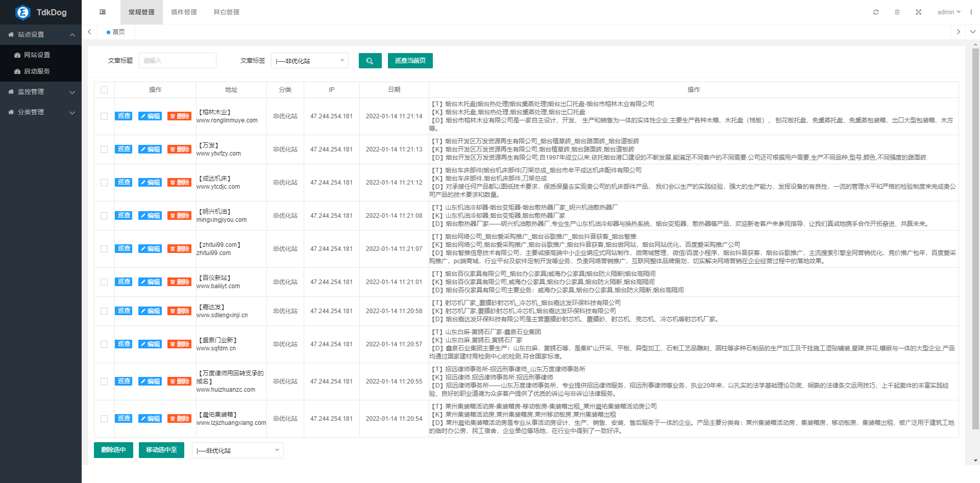Click the 地址 column header
The width and height of the screenshot is (980, 483).
click(231, 90)
